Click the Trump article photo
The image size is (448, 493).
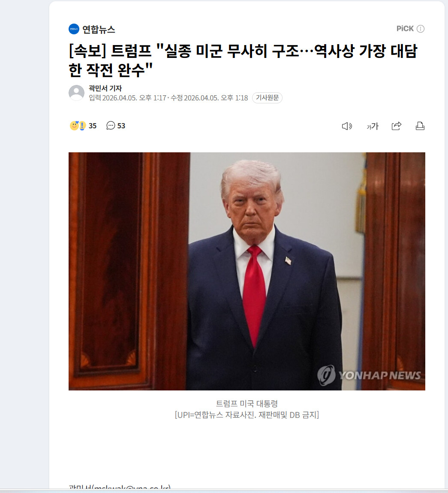[x=247, y=271]
